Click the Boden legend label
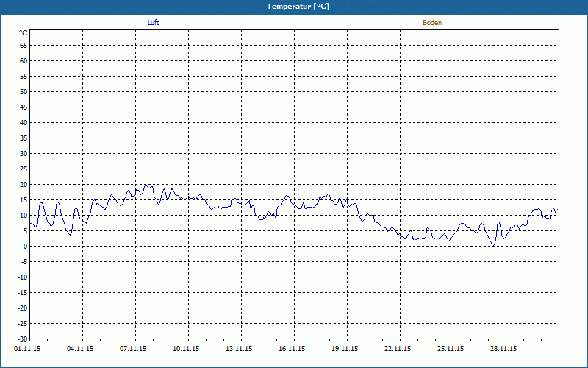 point(432,23)
